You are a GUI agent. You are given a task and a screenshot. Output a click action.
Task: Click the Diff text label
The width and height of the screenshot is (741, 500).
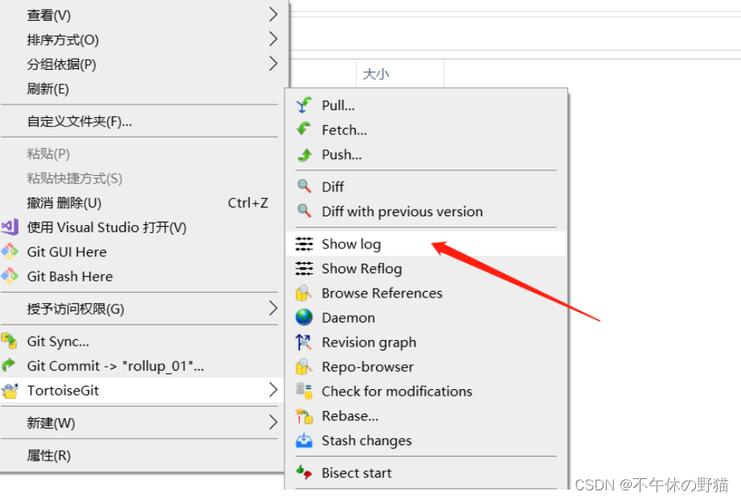point(333,187)
